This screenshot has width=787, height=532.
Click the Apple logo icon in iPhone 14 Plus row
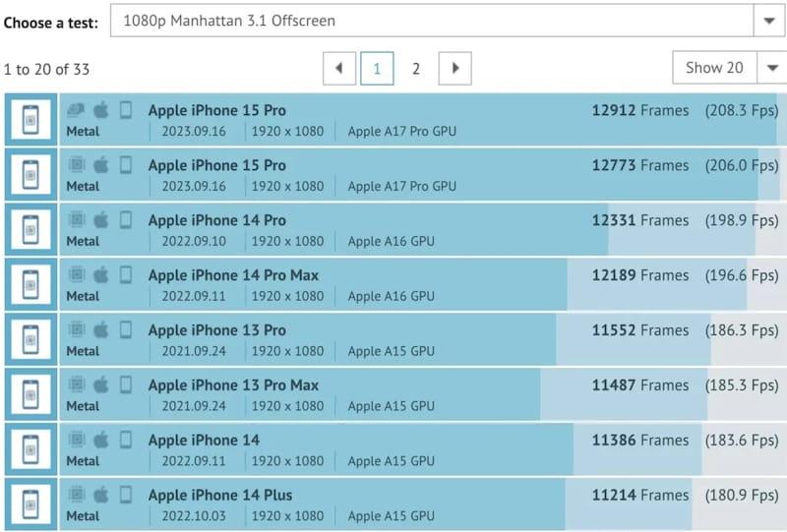(x=101, y=495)
